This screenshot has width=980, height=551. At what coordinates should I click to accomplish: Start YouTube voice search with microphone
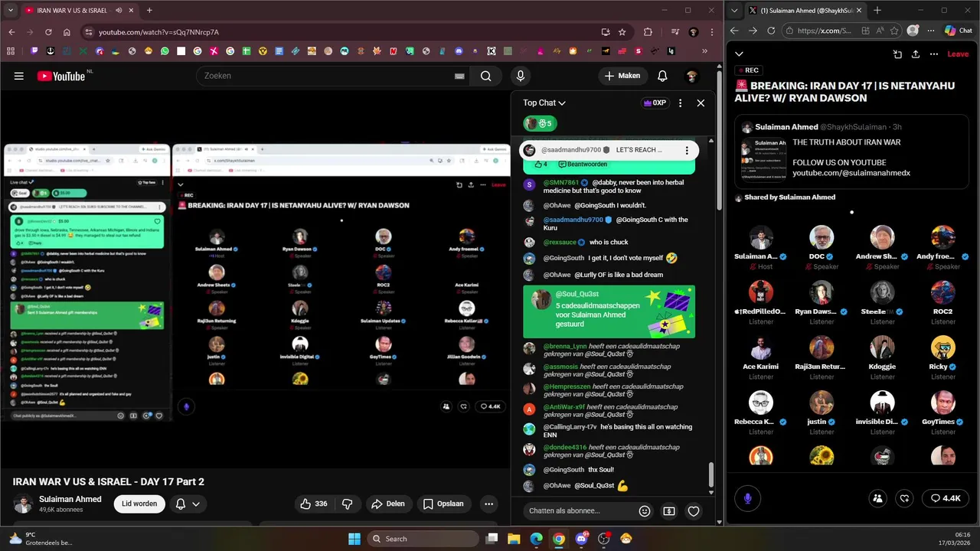[x=521, y=76]
